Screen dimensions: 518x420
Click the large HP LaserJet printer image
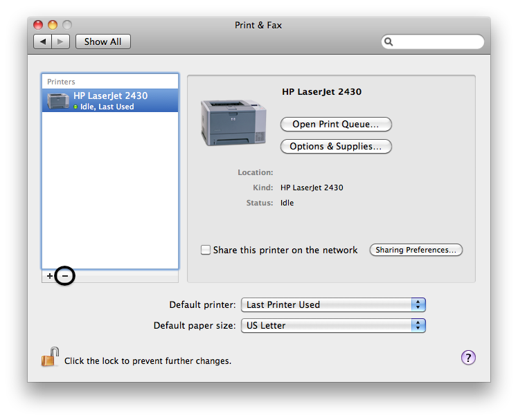pos(233,122)
